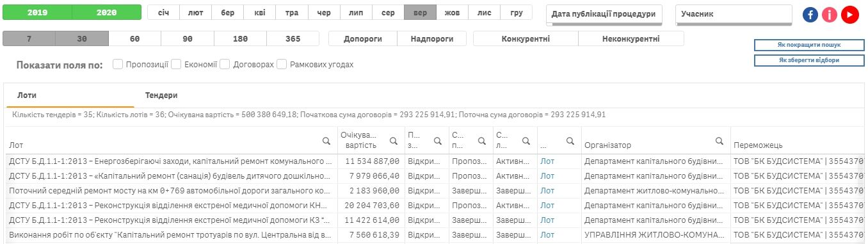The height and width of the screenshot is (244, 868).
Task: Open Лот link for 20 204 703,60 row
Action: 547,205
